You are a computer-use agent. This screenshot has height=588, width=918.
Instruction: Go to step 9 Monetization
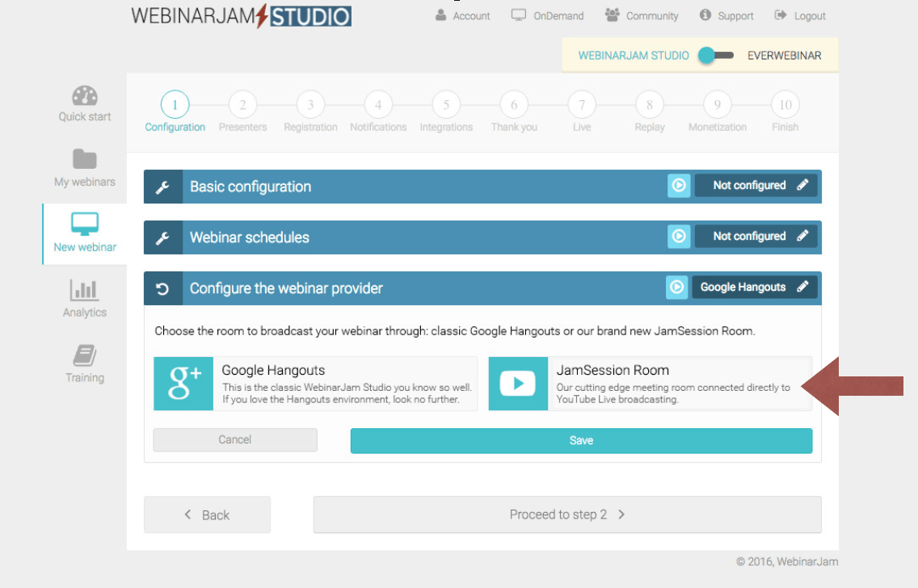point(718,111)
